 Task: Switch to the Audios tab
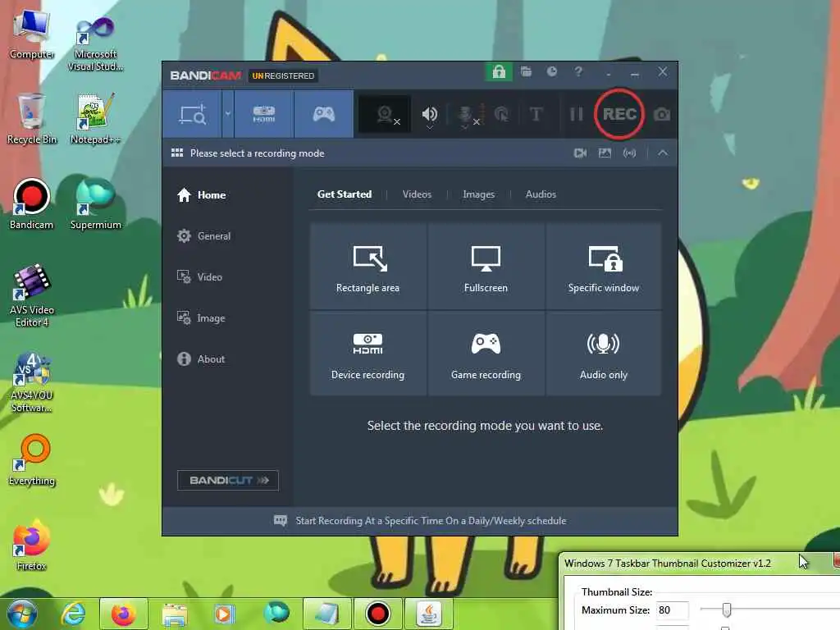(x=541, y=194)
